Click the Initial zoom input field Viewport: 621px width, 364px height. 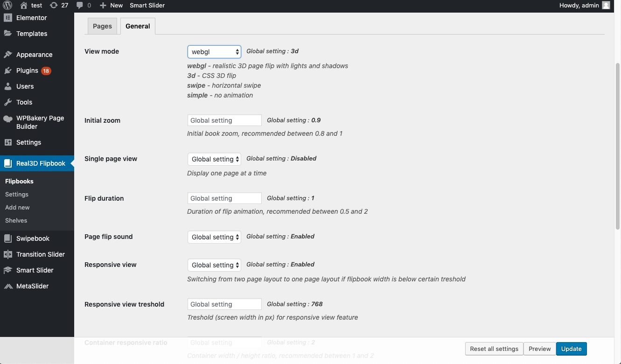224,120
